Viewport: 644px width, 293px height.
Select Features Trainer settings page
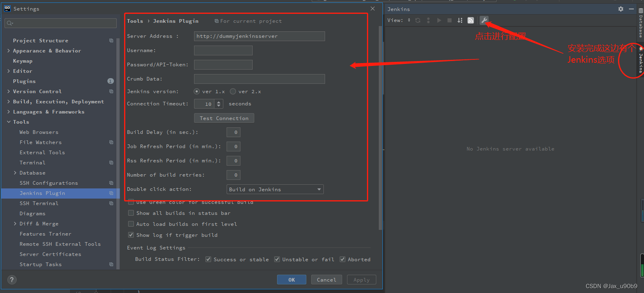click(46, 234)
